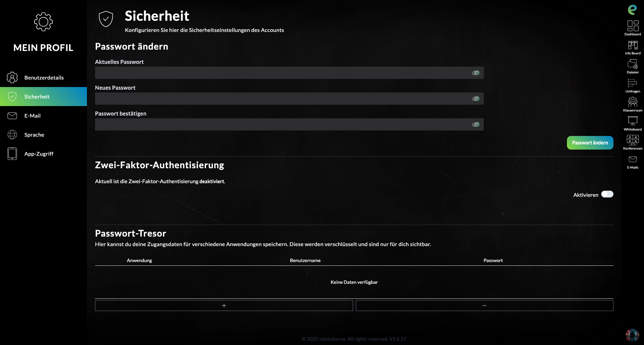Open the Umfragen icon

632,83
